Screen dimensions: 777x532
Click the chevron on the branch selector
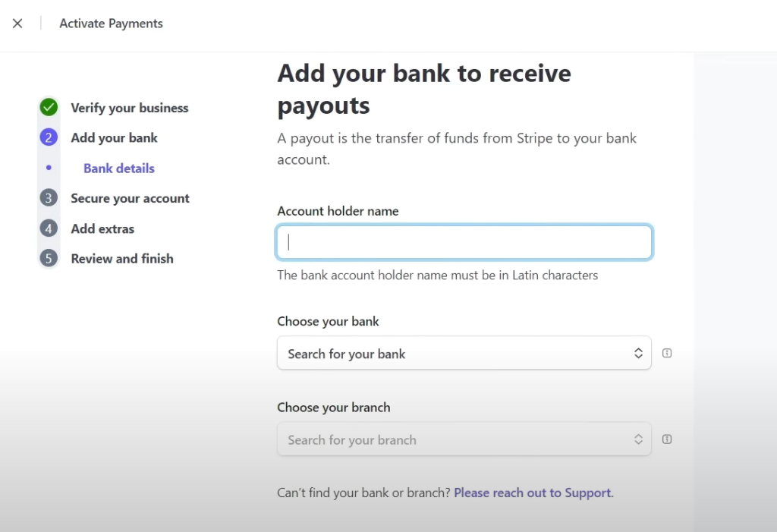pyautogui.click(x=638, y=439)
